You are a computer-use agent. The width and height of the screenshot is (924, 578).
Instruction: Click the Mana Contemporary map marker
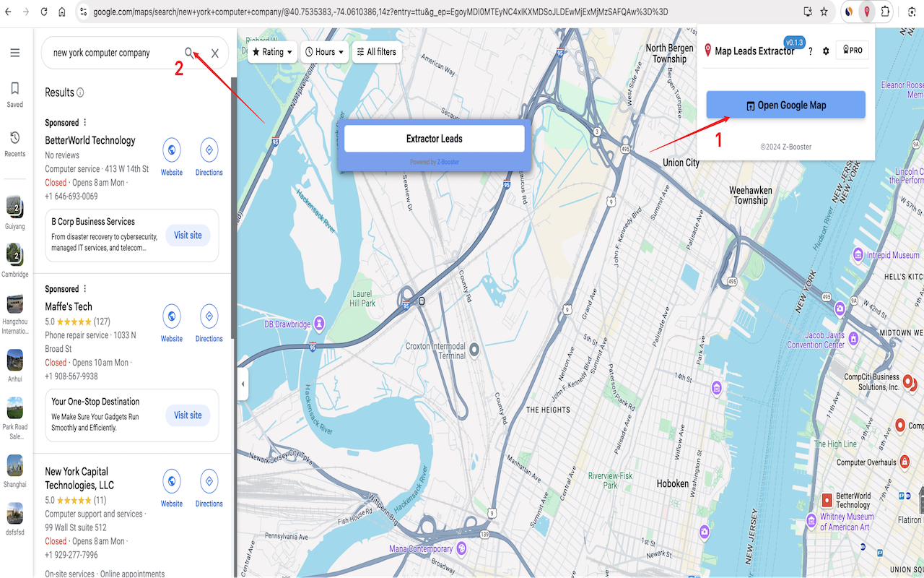click(x=461, y=548)
